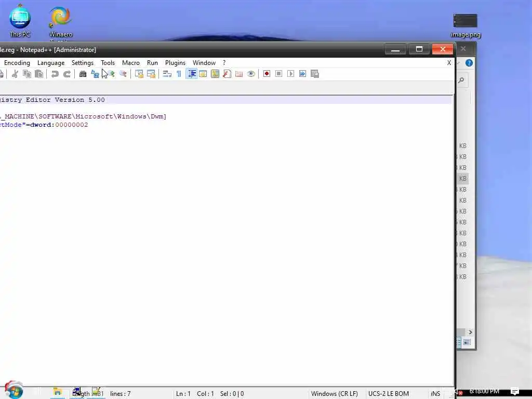Start macro recording with red dot
This screenshot has width=532, height=399.
[267, 74]
